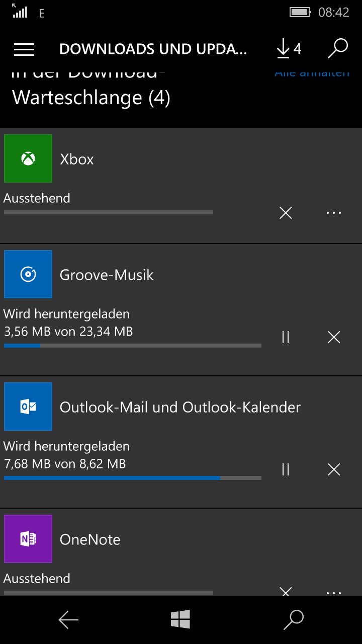
Task: Go back using the back arrow
Action: click(x=68, y=620)
